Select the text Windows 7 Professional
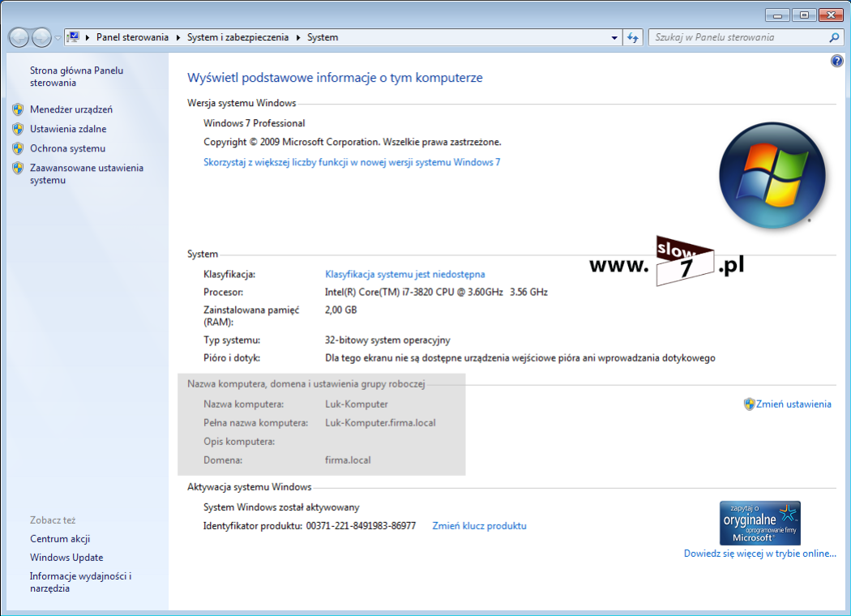Image resolution: width=851 pixels, height=616 pixels. [x=254, y=123]
